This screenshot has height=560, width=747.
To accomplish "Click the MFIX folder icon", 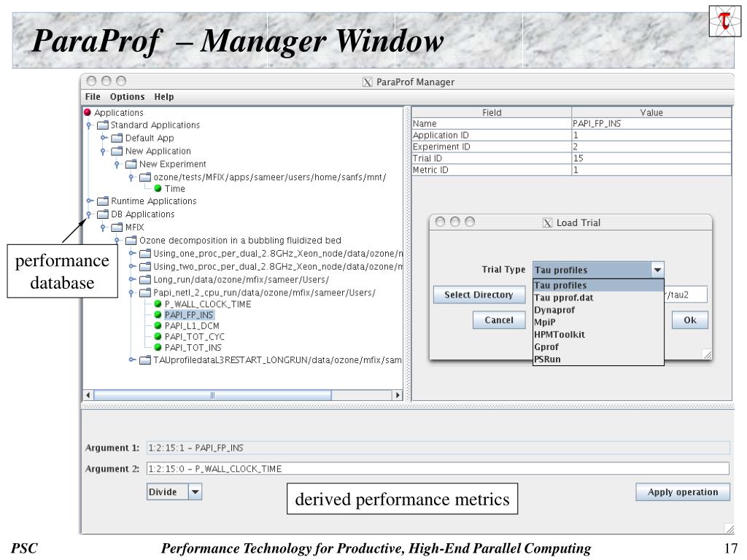I will [x=117, y=227].
